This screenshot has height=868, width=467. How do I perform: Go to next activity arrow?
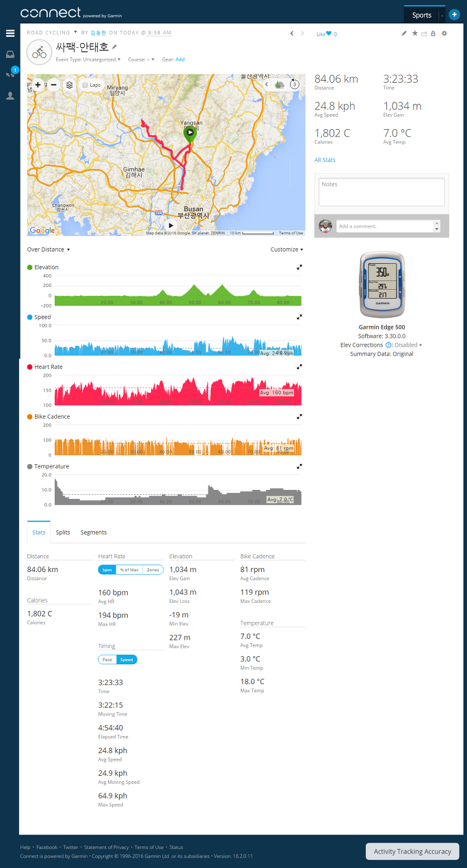(302, 33)
